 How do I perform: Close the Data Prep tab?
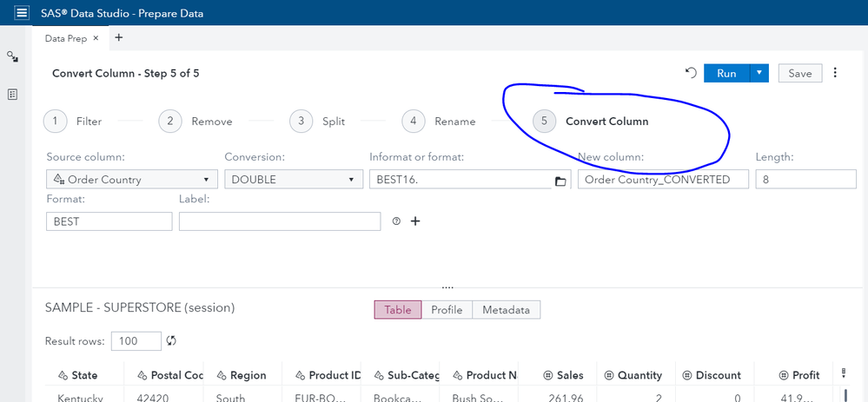[x=96, y=38]
